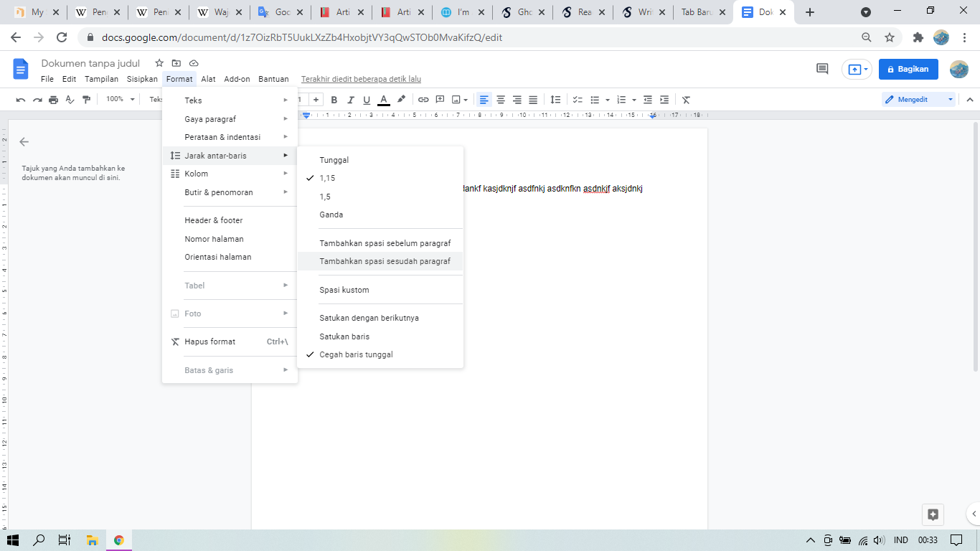Open the comment history icon

822,69
